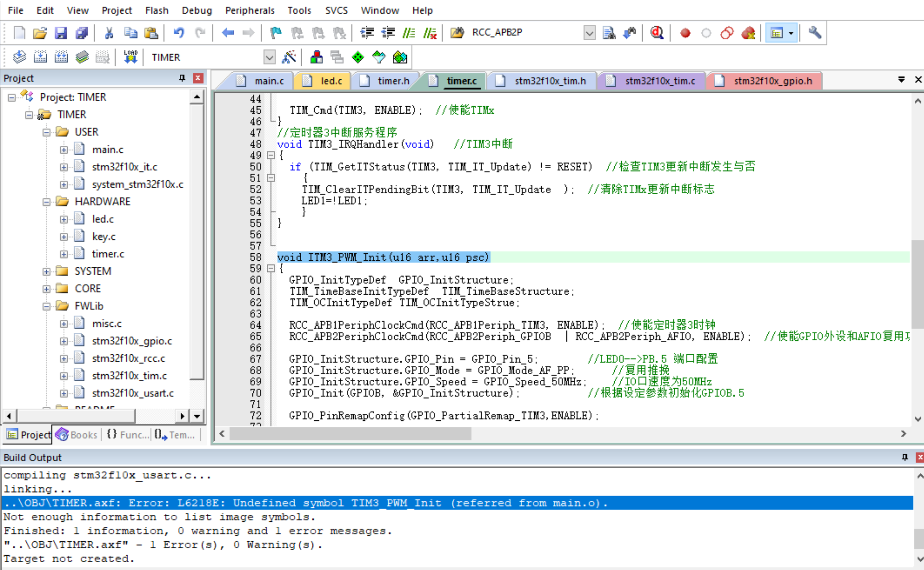The image size is (924, 570).
Task: Expand the main.c tree item
Action: [64, 149]
